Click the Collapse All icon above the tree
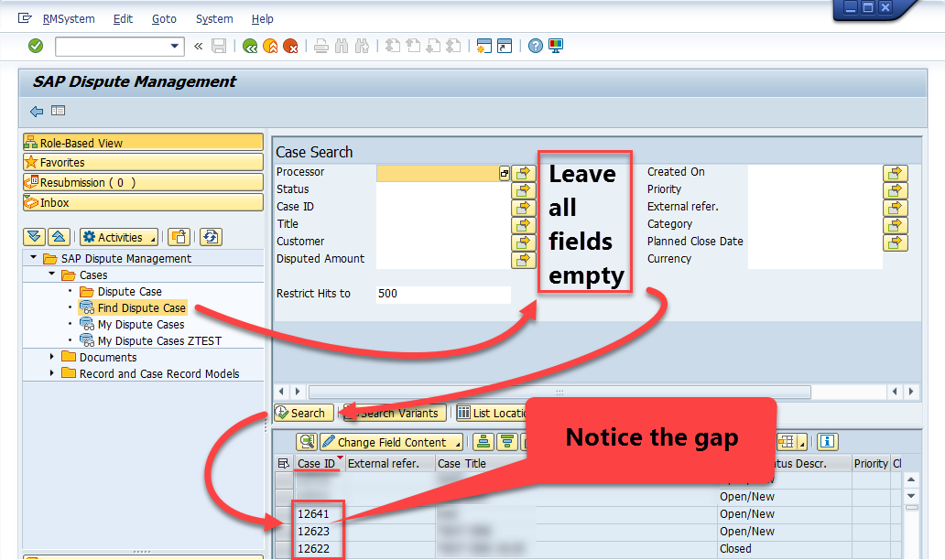 pyautogui.click(x=59, y=237)
